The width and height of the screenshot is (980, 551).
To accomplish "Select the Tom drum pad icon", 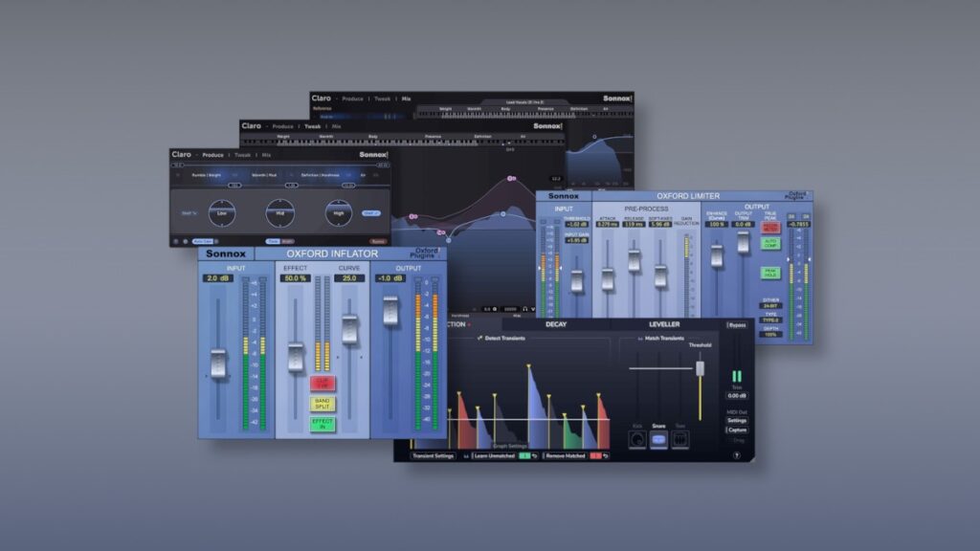I will coord(680,439).
